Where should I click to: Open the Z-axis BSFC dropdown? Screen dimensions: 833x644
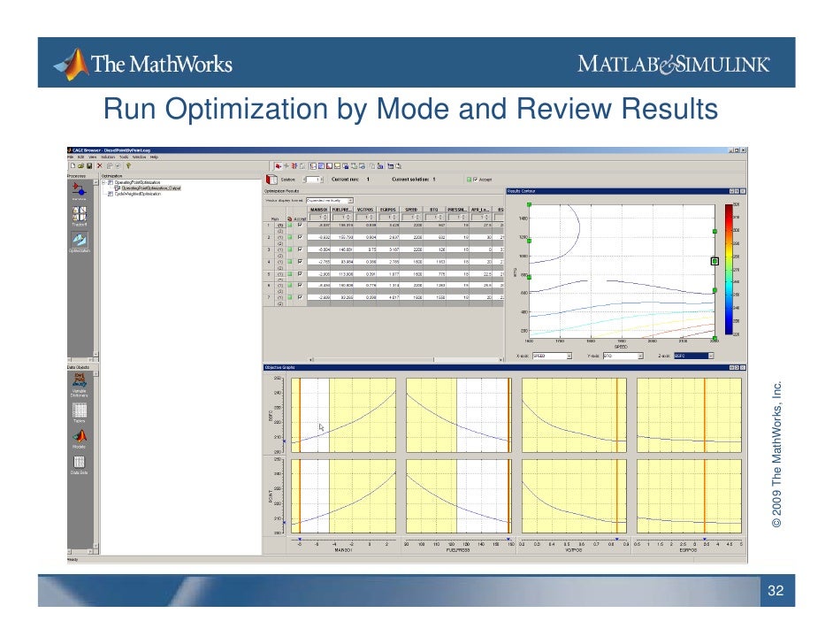[693, 356]
